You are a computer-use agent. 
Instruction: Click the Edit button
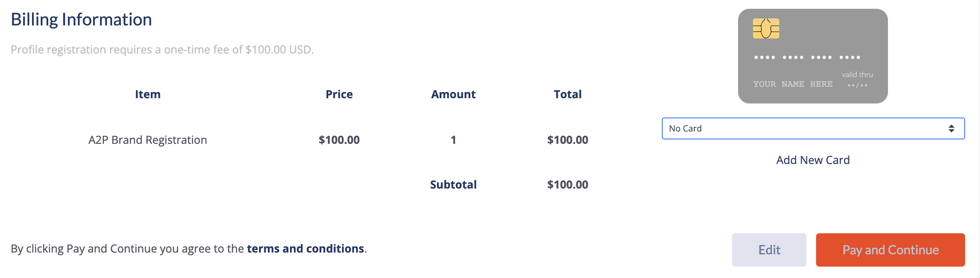(769, 250)
